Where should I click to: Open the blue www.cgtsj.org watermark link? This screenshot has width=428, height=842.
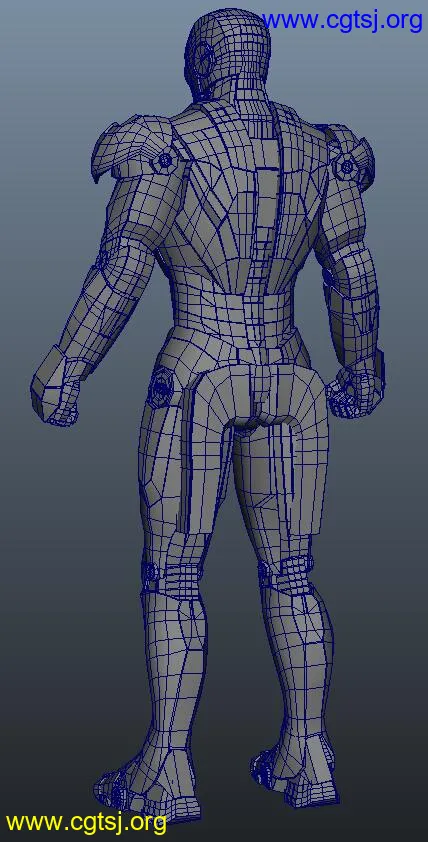[342, 20]
